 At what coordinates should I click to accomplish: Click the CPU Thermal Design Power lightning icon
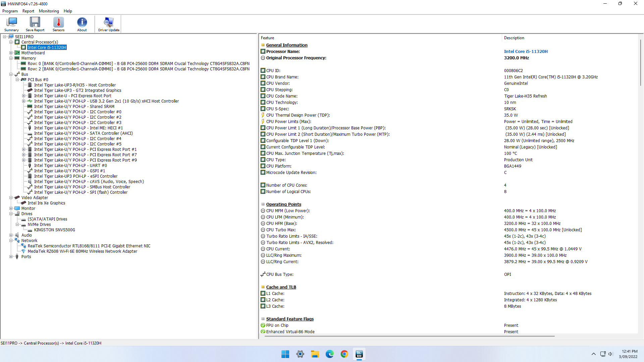pyautogui.click(x=263, y=115)
